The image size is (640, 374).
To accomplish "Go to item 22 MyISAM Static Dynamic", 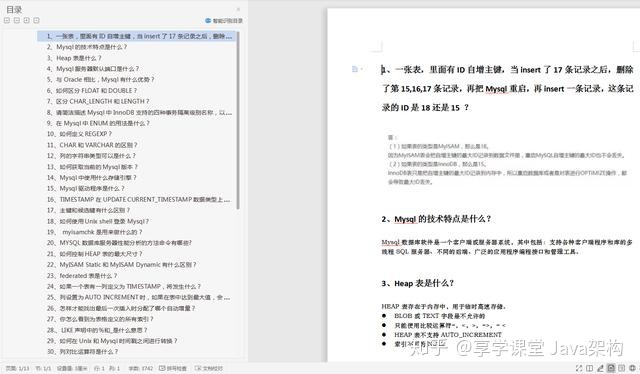I will (x=121, y=265).
